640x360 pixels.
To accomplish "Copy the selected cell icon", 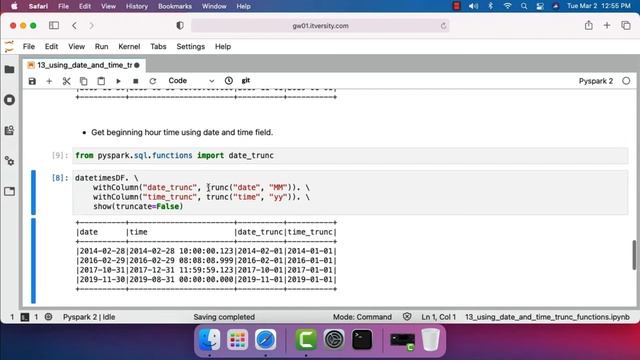I will [83, 81].
